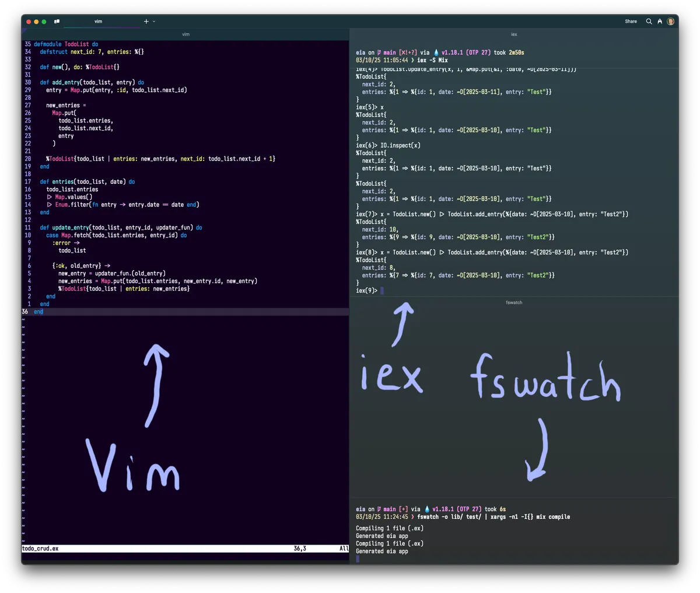The image size is (700, 593).
Task: Add a new tab with plus icon
Action: click(x=146, y=21)
